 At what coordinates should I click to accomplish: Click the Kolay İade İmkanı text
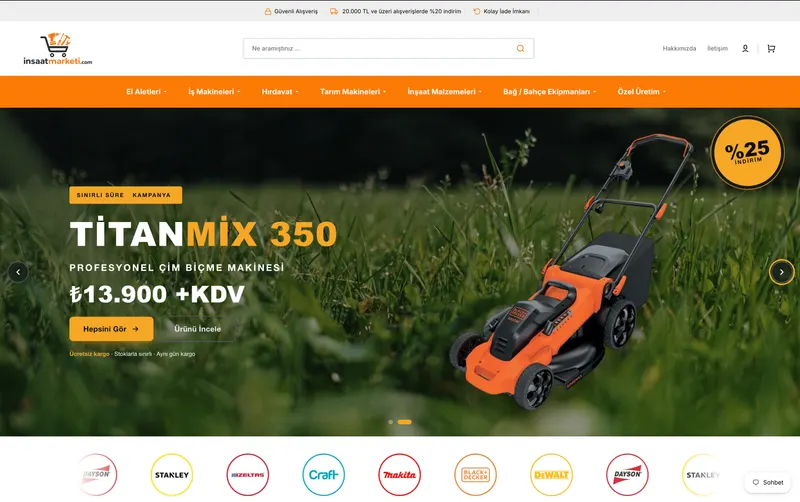[507, 11]
